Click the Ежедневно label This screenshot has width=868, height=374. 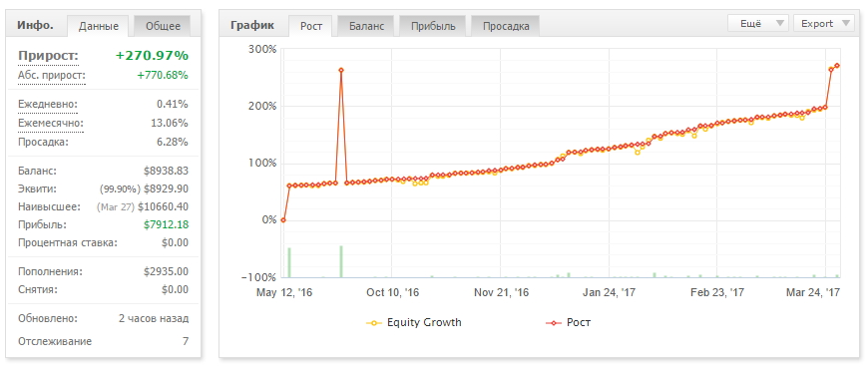(48, 104)
